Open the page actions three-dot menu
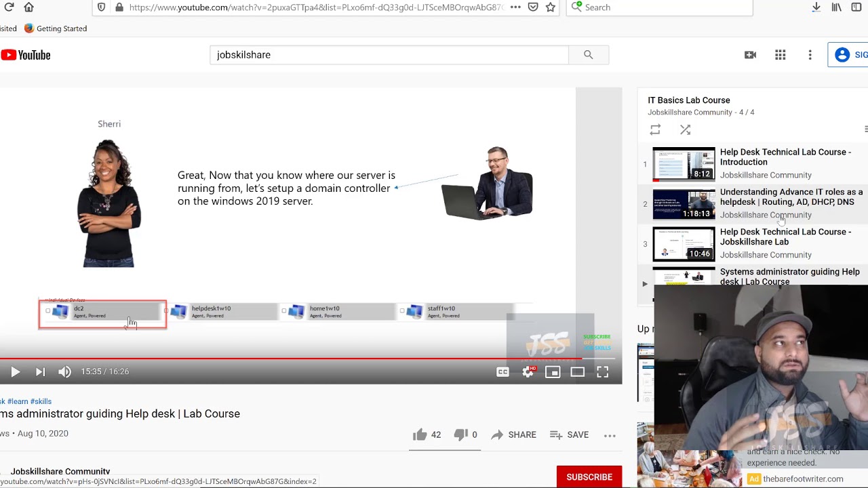 [x=515, y=7]
